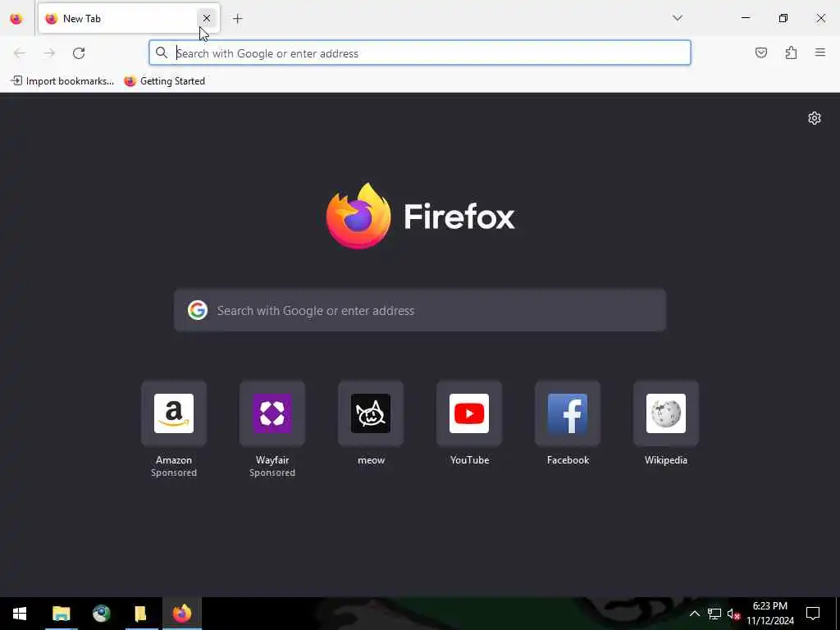Open File Explorer from the taskbar
Viewport: 840px width, 630px height.
[x=61, y=614]
